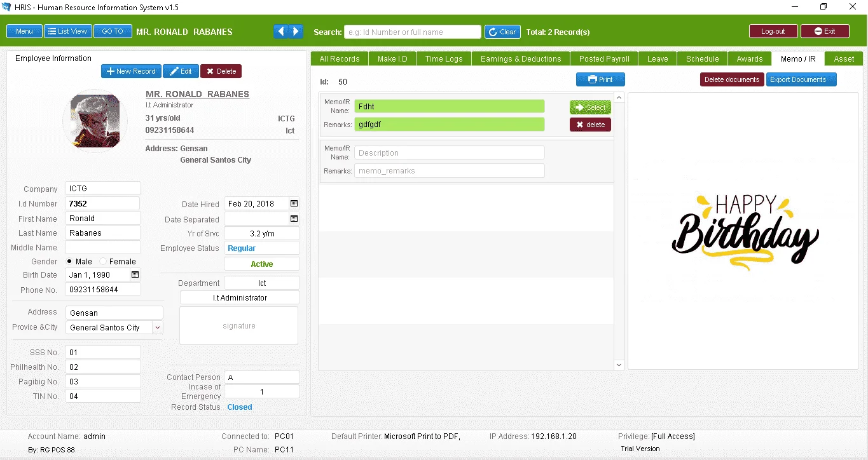The height and width of the screenshot is (460, 868).
Task: Click the Remarks field containing gdfgdf
Action: click(x=449, y=124)
